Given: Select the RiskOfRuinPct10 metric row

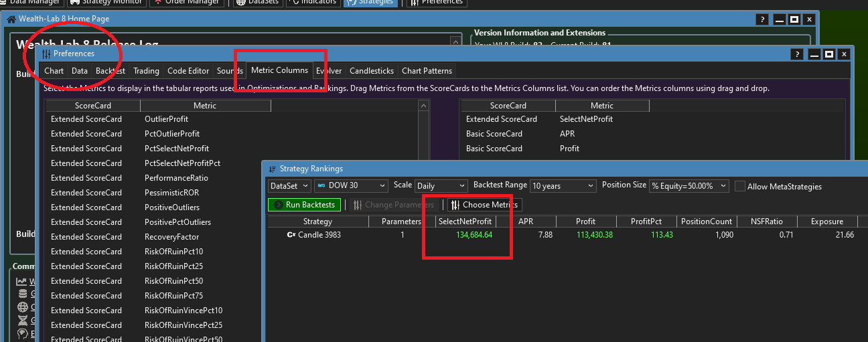Looking at the screenshot, I should click(x=153, y=252).
